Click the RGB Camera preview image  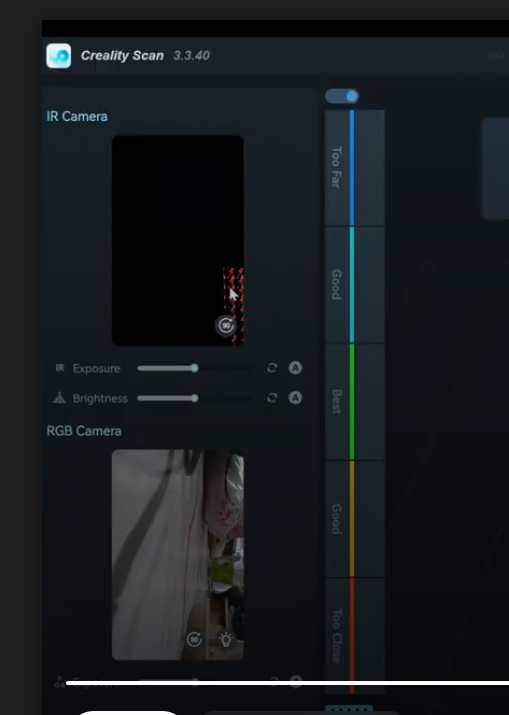(177, 554)
